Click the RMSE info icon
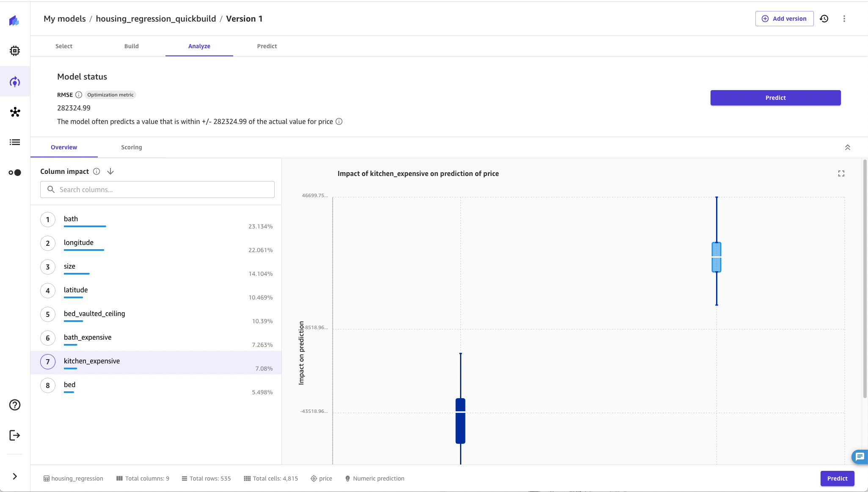868x492 pixels. 79,95
